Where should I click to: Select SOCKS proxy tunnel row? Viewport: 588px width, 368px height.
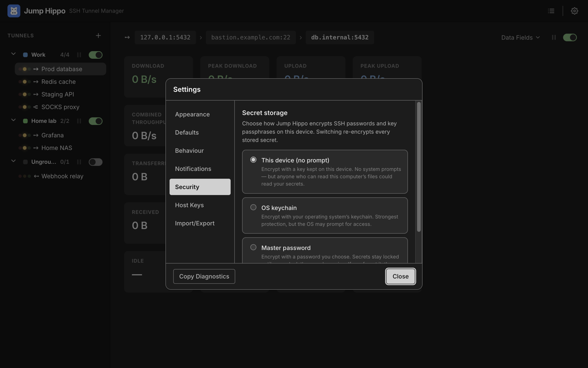(61, 107)
